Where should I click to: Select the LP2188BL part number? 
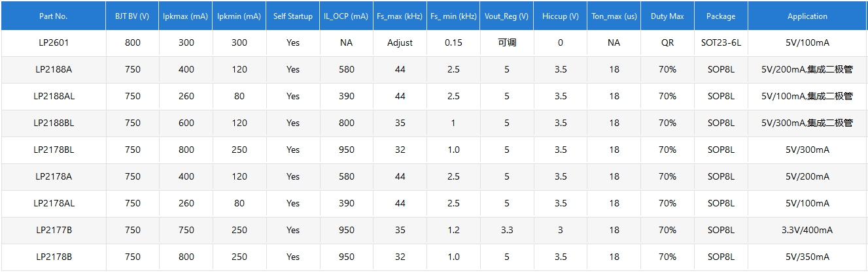tap(54, 123)
